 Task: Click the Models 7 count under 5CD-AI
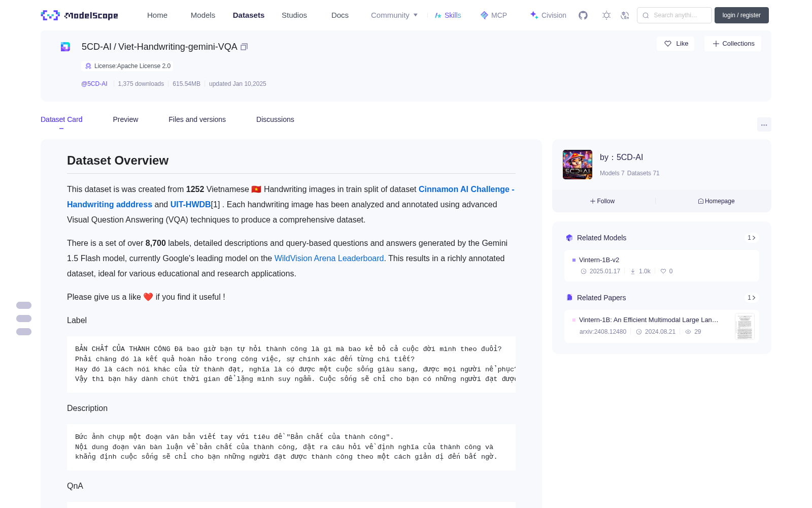click(x=612, y=173)
